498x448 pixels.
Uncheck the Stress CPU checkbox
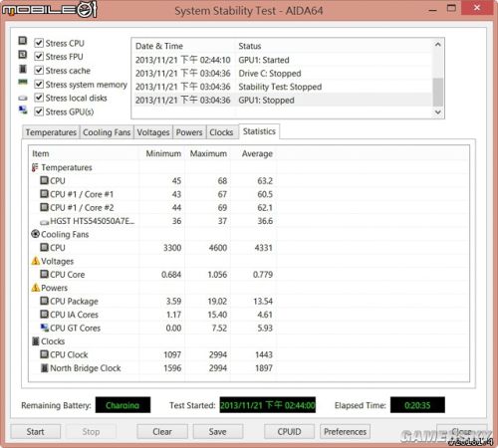coord(39,43)
